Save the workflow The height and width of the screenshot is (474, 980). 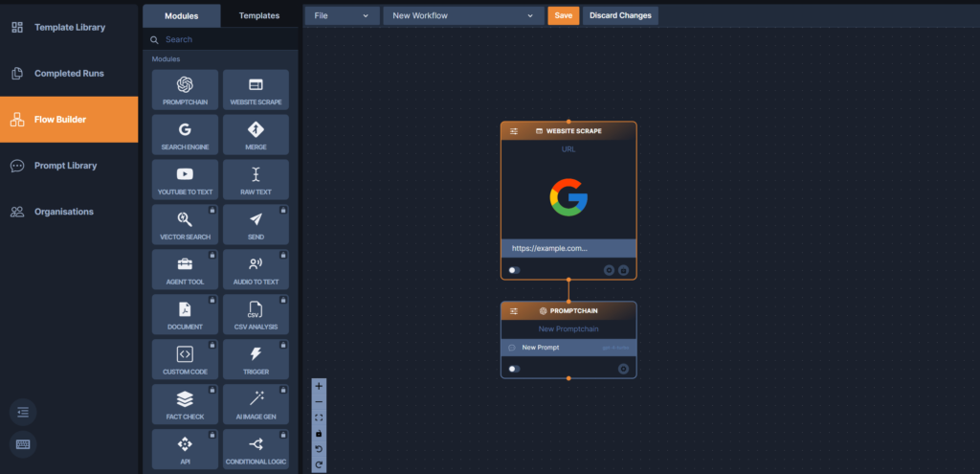coord(563,15)
